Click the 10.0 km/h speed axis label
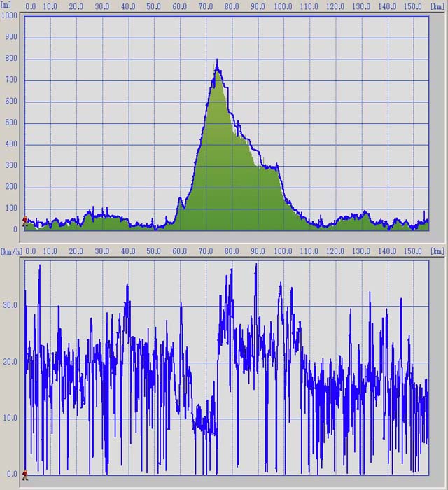Image resolution: width=448 pixels, height=490 pixels. pyautogui.click(x=10, y=418)
